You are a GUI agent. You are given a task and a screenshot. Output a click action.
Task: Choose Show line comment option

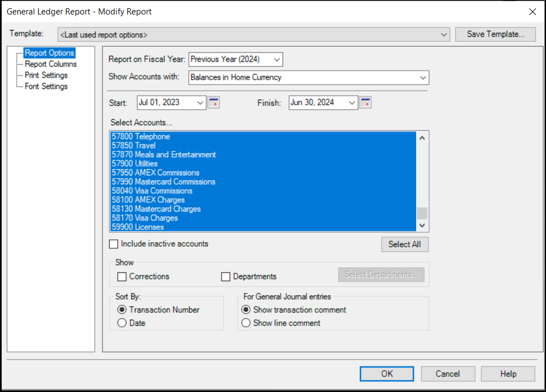click(246, 323)
